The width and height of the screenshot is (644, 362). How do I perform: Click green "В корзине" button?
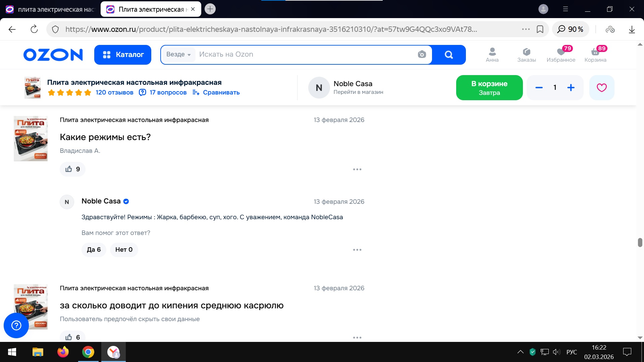(x=489, y=88)
